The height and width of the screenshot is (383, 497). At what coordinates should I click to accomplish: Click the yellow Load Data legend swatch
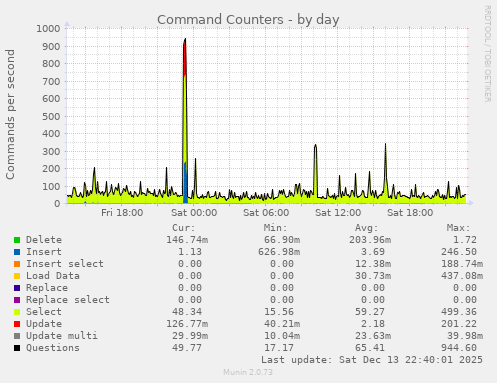click(17, 276)
